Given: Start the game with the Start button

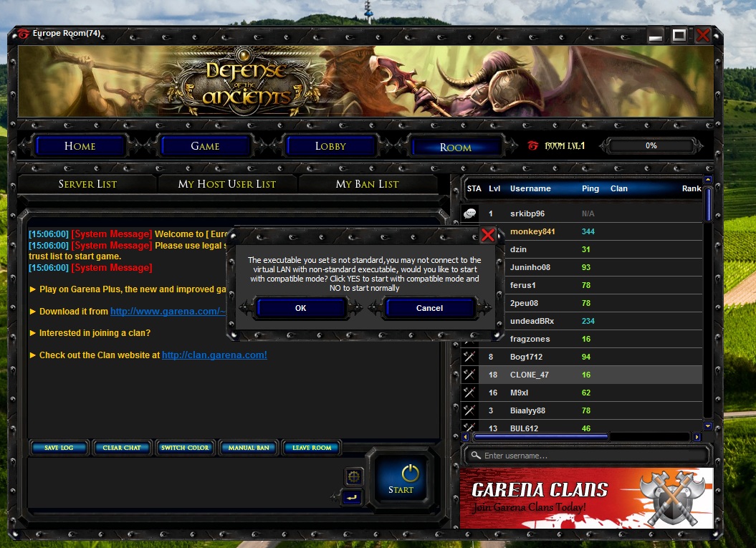Looking at the screenshot, I should pyautogui.click(x=401, y=479).
